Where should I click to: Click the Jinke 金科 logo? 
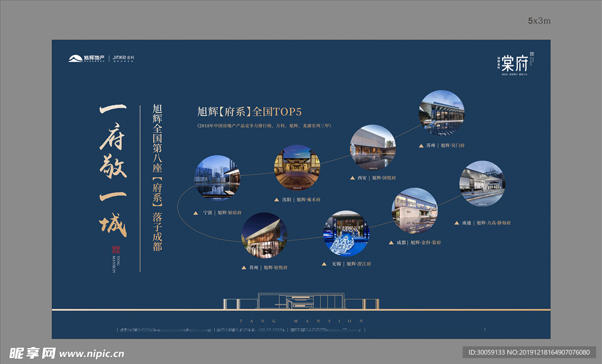click(x=123, y=58)
